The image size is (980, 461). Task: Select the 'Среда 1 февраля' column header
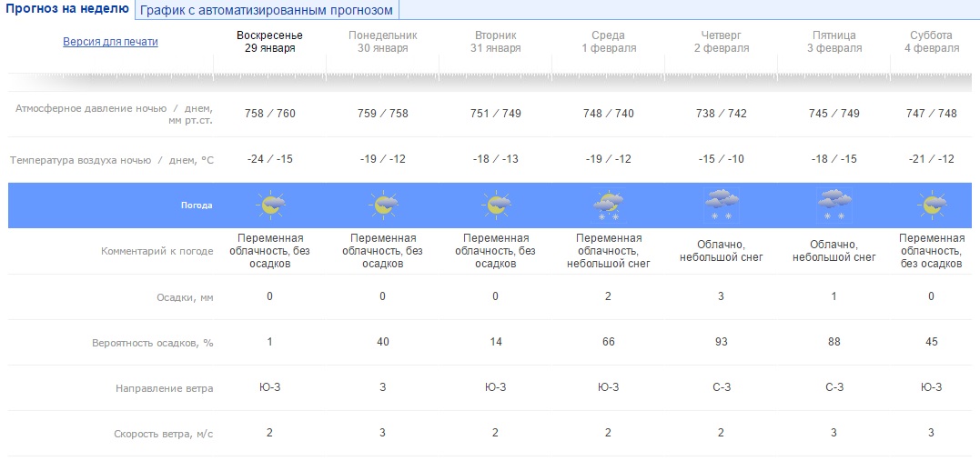coord(609,42)
